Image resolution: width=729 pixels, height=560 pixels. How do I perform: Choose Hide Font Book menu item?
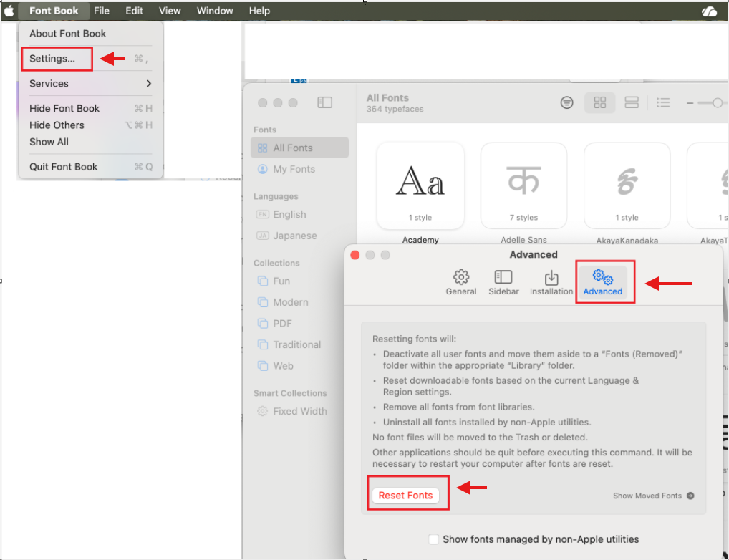[x=91, y=108]
